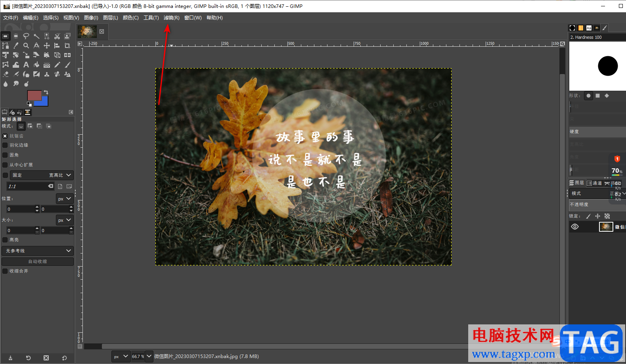Select the Ellipse Select tool

(16, 36)
